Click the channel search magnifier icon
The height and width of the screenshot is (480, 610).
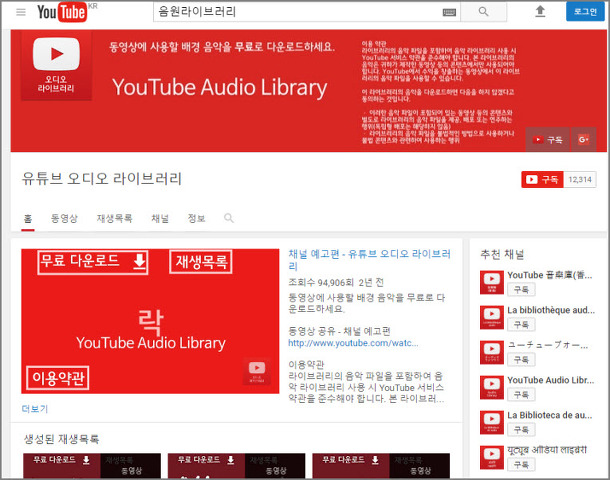point(229,218)
